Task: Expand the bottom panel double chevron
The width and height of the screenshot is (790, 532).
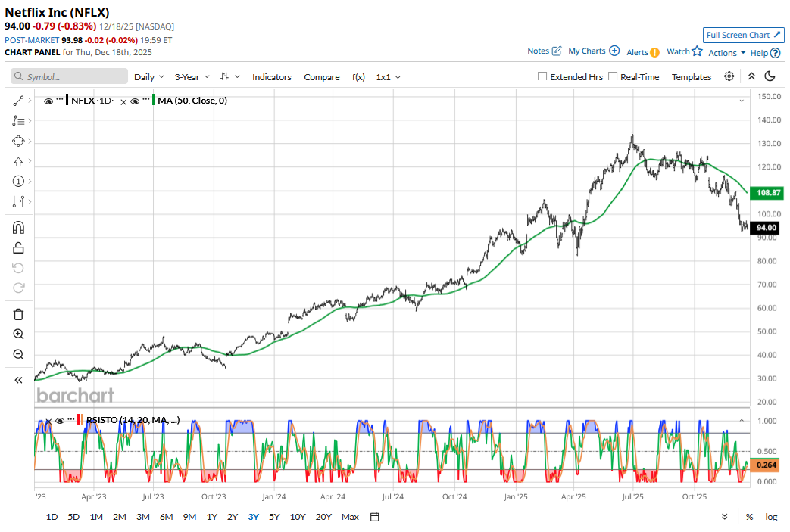Action: point(725,517)
